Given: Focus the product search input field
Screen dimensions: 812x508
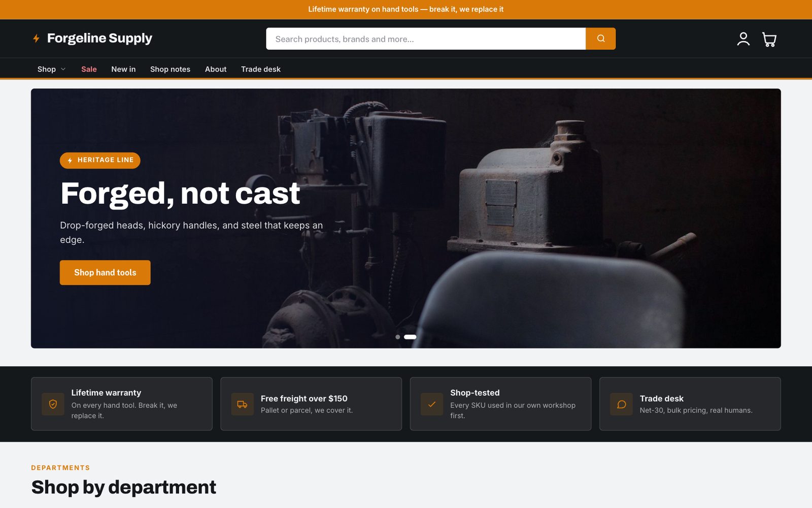Looking at the screenshot, I should 426,39.
